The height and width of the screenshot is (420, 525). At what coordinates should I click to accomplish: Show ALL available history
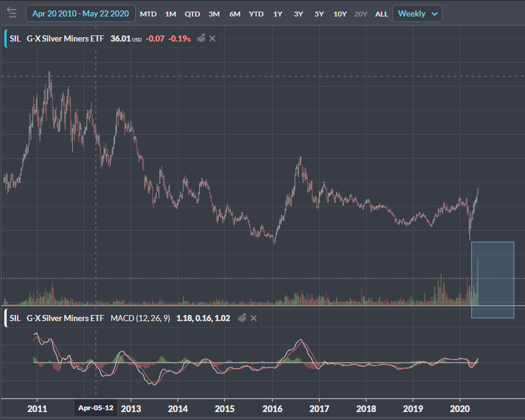pyautogui.click(x=381, y=14)
